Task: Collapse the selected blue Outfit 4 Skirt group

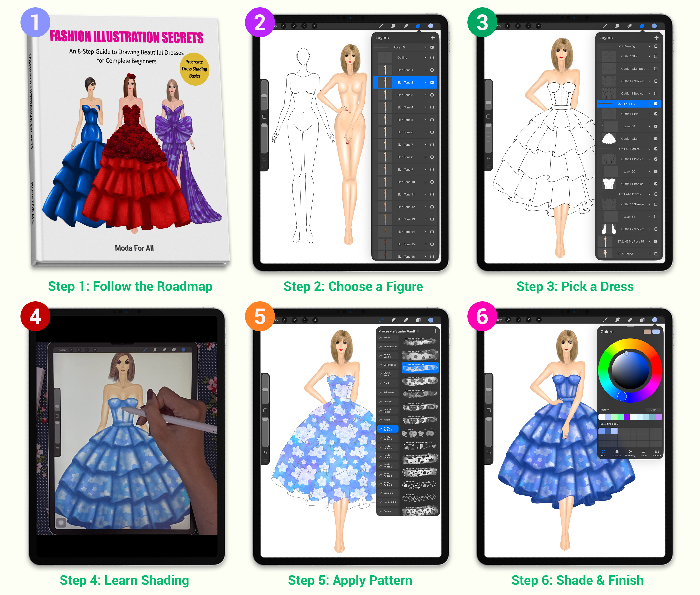Action: tap(649, 104)
